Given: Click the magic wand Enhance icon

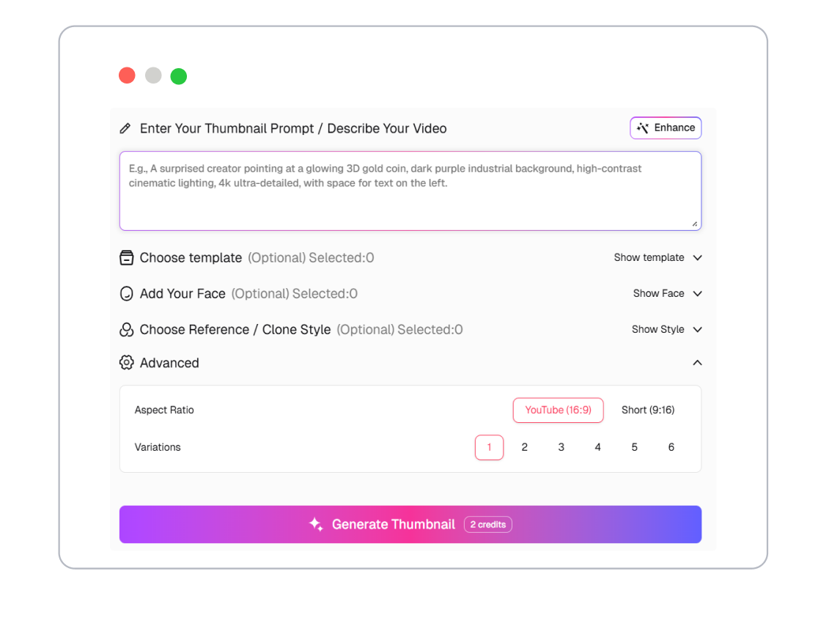Looking at the screenshot, I should coord(642,128).
